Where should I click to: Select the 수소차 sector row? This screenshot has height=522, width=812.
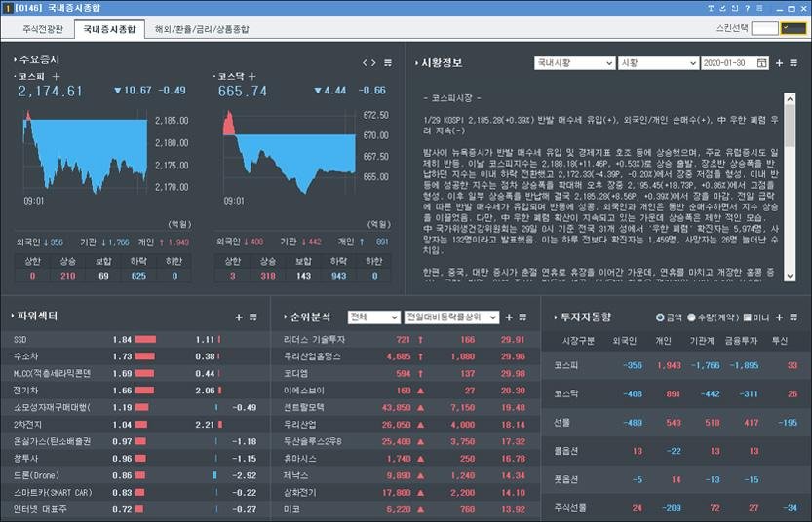pyautogui.click(x=135, y=356)
